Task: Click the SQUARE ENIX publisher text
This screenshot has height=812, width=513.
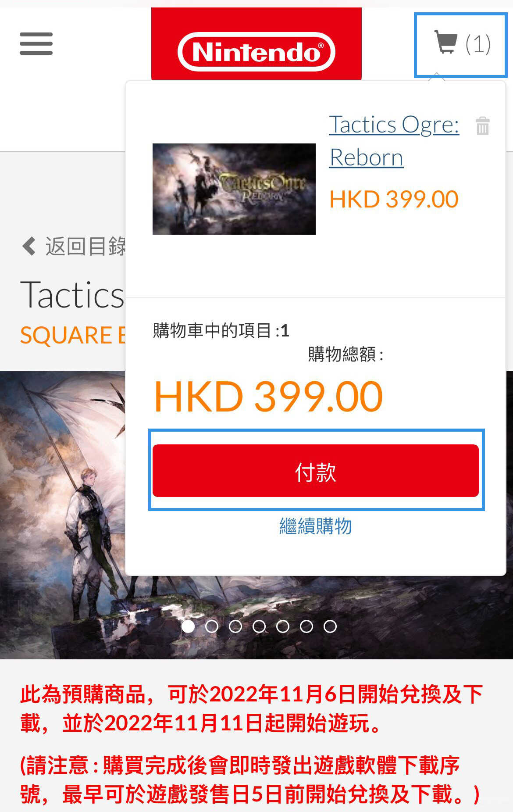Action: pyautogui.click(x=73, y=335)
